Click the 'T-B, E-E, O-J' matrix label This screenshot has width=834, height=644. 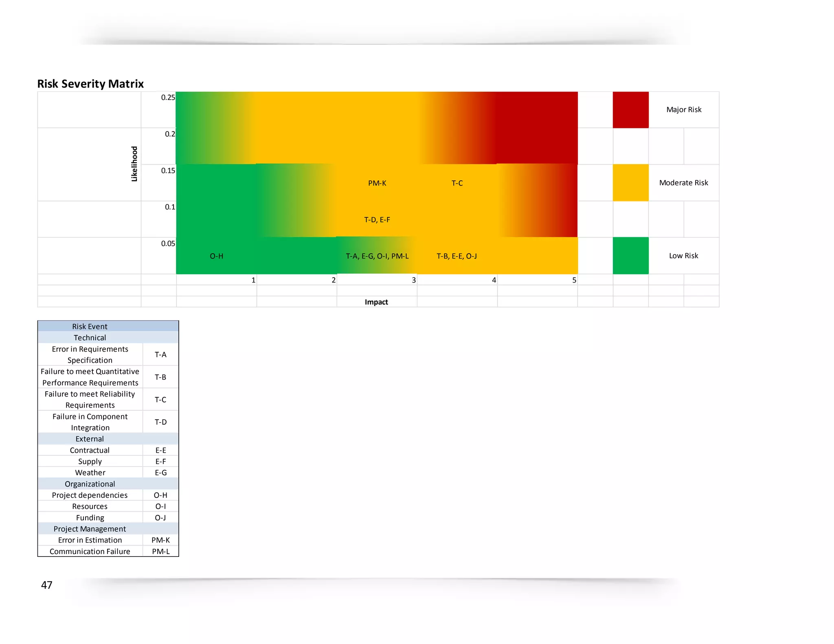coord(457,256)
